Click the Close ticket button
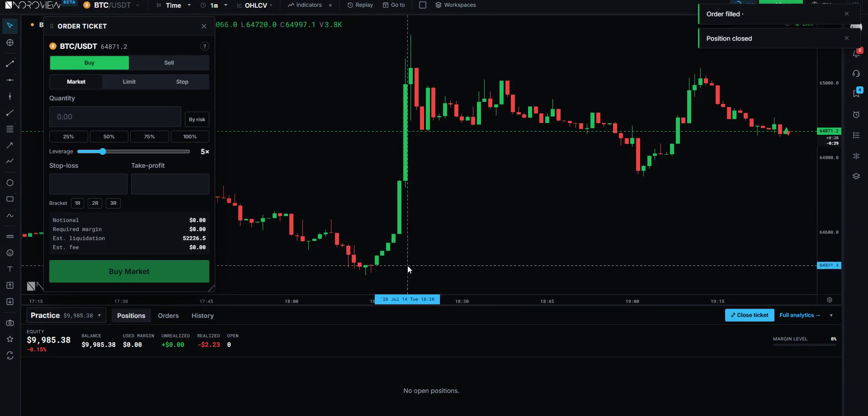This screenshot has width=868, height=416. (x=750, y=315)
